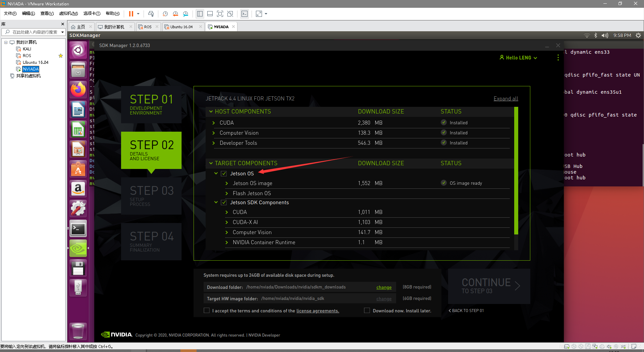Image resolution: width=644 pixels, height=352 pixels.
Task: Enable Download now Install later checkbox
Action: (367, 311)
